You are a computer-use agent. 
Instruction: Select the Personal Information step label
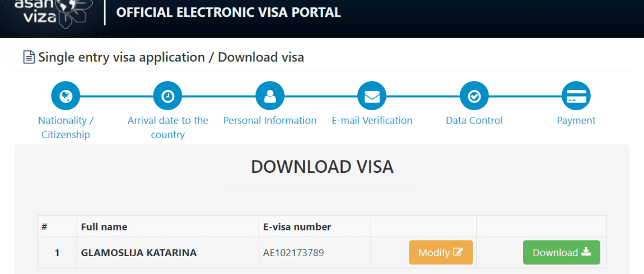coord(270,121)
